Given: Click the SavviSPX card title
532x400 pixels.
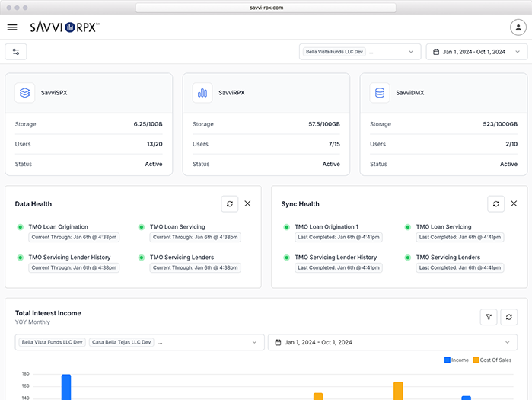Looking at the screenshot, I should 54,93.
